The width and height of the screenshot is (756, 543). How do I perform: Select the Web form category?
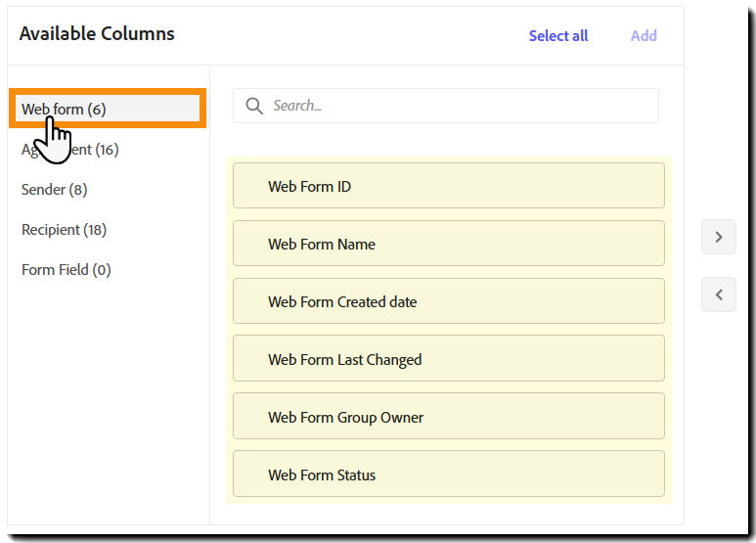click(64, 109)
